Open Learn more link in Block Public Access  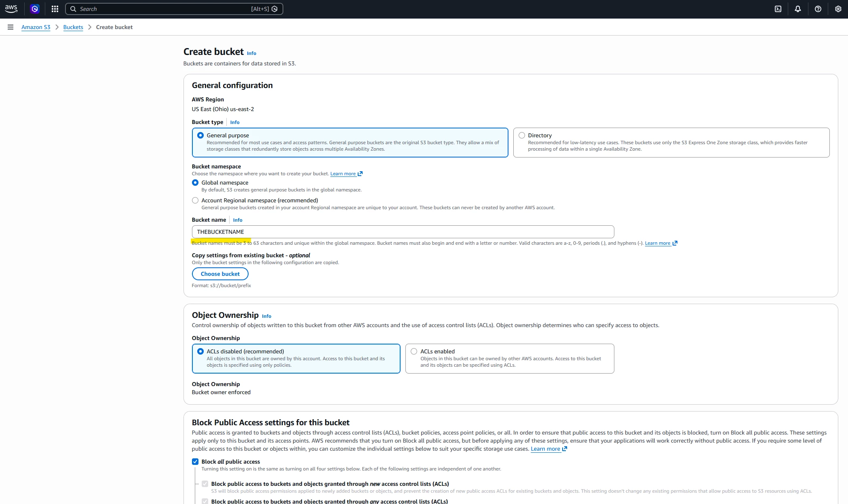(x=545, y=449)
